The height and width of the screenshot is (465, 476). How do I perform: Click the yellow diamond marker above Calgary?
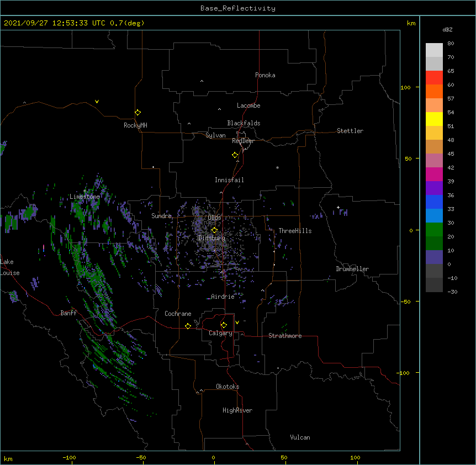point(224,325)
